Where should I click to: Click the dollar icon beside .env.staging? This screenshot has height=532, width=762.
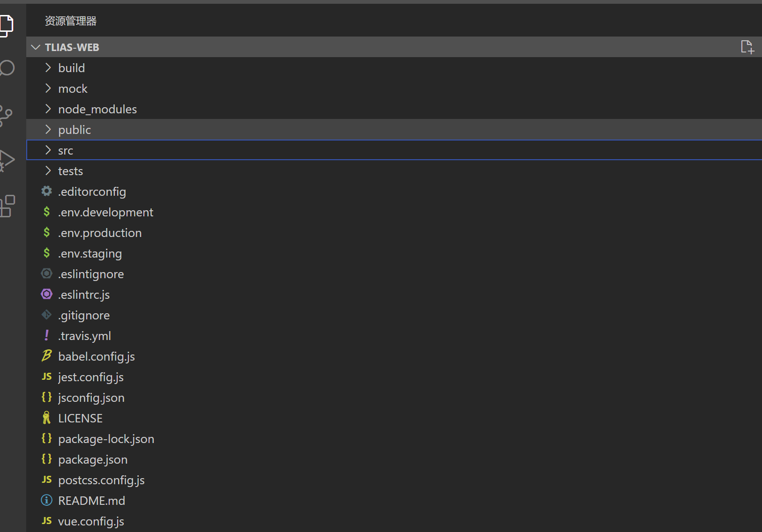[x=46, y=253]
